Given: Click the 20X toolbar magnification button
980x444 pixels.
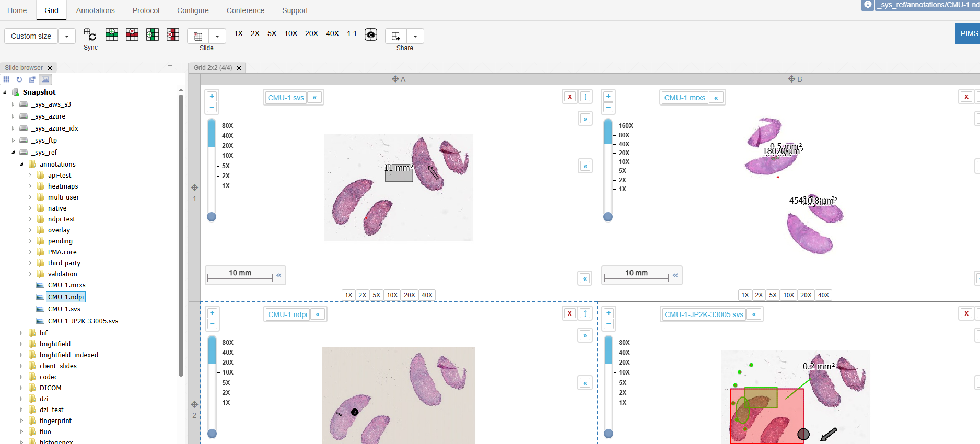Looking at the screenshot, I should 311,33.
